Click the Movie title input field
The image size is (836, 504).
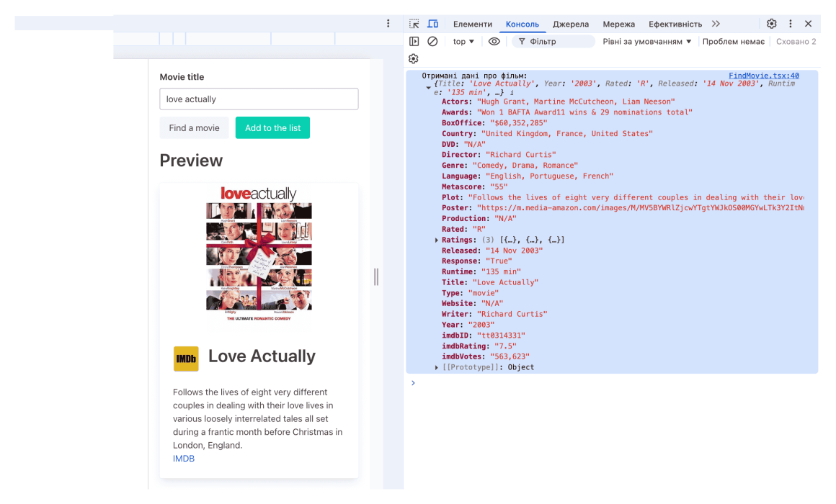259,99
